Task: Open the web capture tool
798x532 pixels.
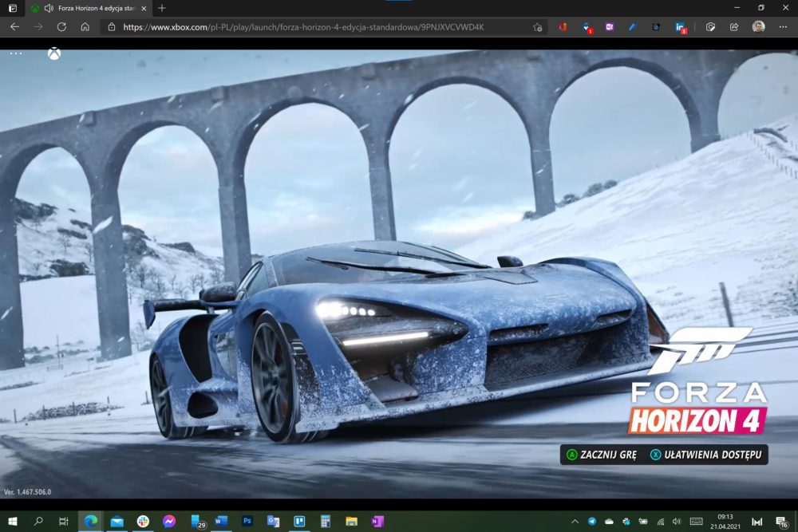Action: coord(710,27)
